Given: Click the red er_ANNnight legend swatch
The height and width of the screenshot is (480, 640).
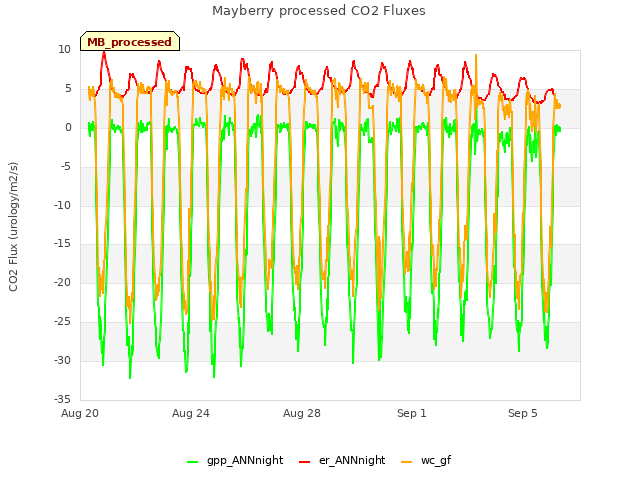Looking at the screenshot, I should [x=304, y=462].
